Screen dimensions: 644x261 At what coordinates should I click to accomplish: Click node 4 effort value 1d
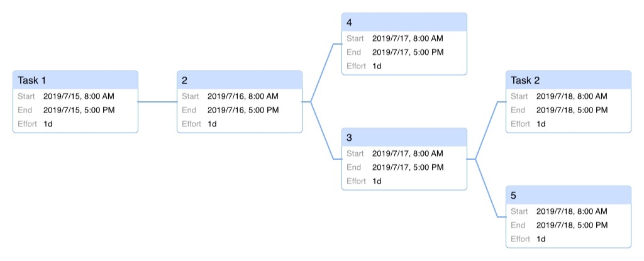[x=377, y=66]
